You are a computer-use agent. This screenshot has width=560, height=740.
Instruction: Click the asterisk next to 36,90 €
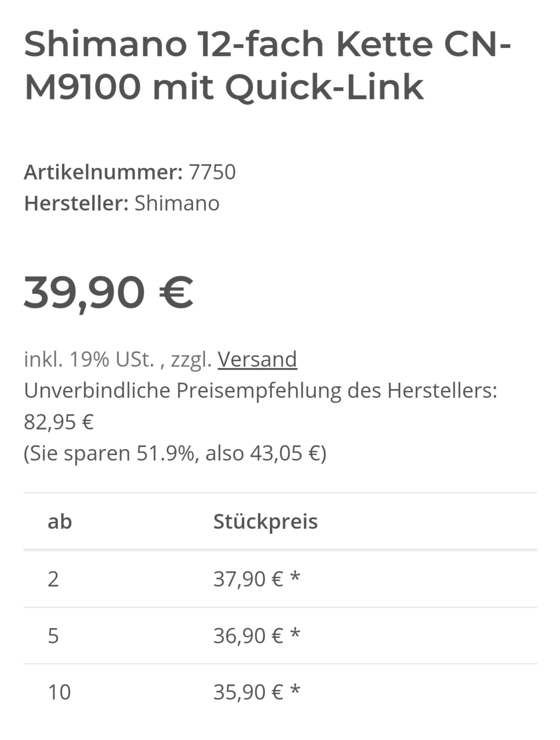pos(295,633)
